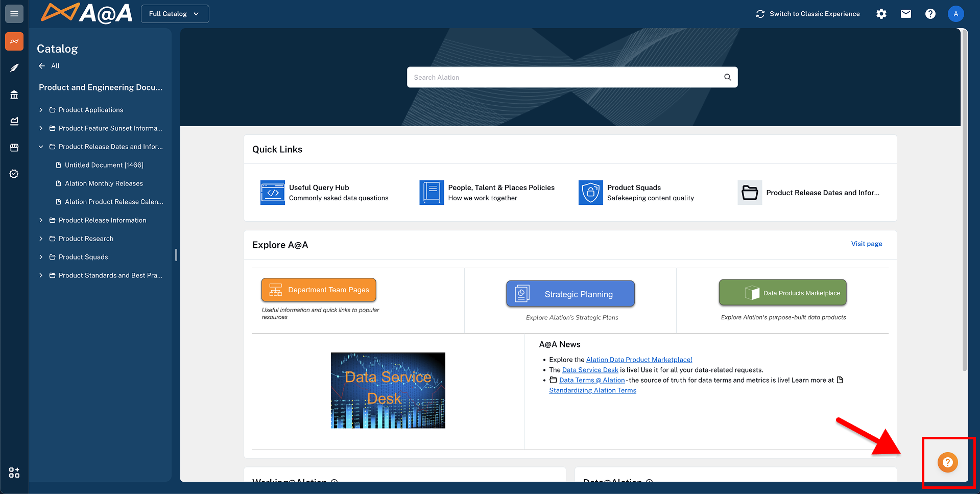Open the user avatar profile menu
This screenshot has height=494, width=980.
(x=955, y=14)
